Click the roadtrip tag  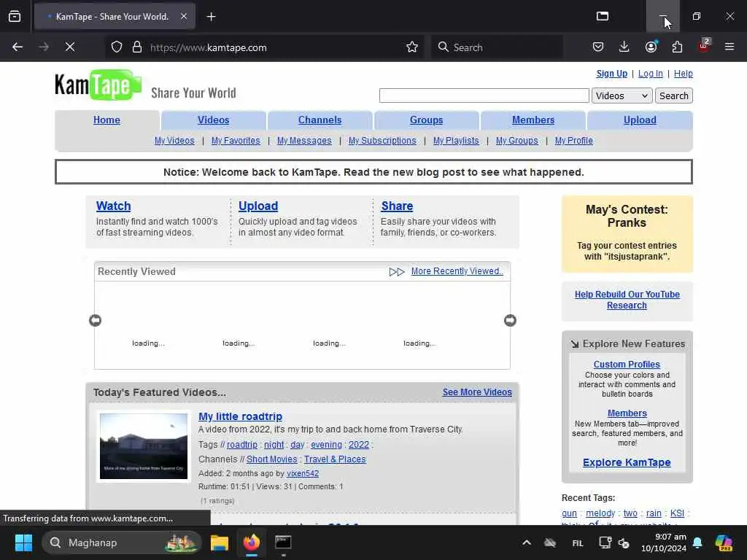coord(242,445)
